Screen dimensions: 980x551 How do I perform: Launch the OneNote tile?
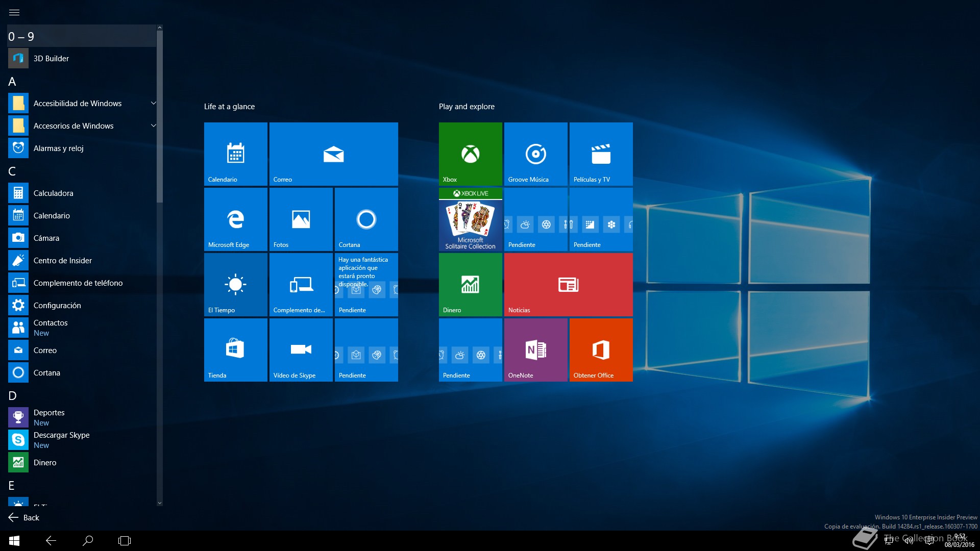[x=536, y=350]
